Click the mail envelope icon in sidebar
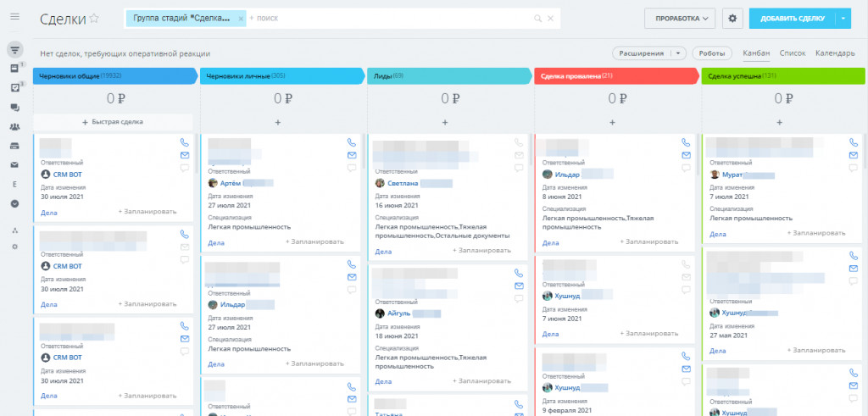The height and width of the screenshot is (416, 868). pyautogui.click(x=15, y=164)
